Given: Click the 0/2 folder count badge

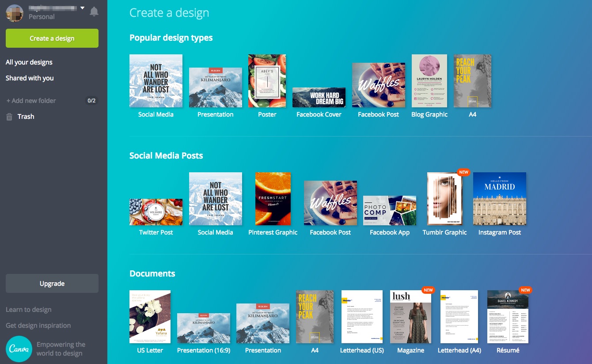Looking at the screenshot, I should tap(91, 101).
